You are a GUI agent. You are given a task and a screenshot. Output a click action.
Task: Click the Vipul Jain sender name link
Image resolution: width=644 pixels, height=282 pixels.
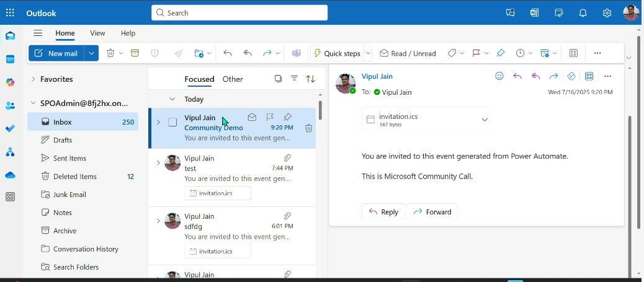coord(377,76)
